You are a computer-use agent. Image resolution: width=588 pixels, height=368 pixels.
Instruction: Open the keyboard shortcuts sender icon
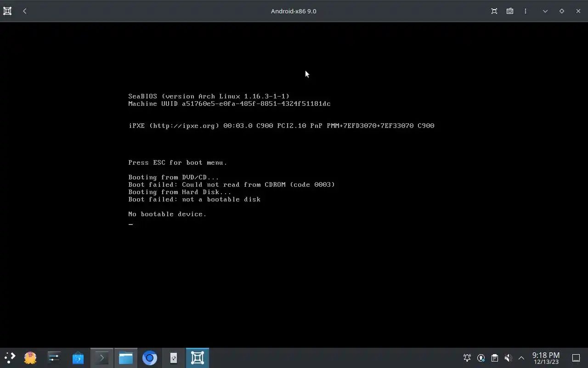point(510,11)
